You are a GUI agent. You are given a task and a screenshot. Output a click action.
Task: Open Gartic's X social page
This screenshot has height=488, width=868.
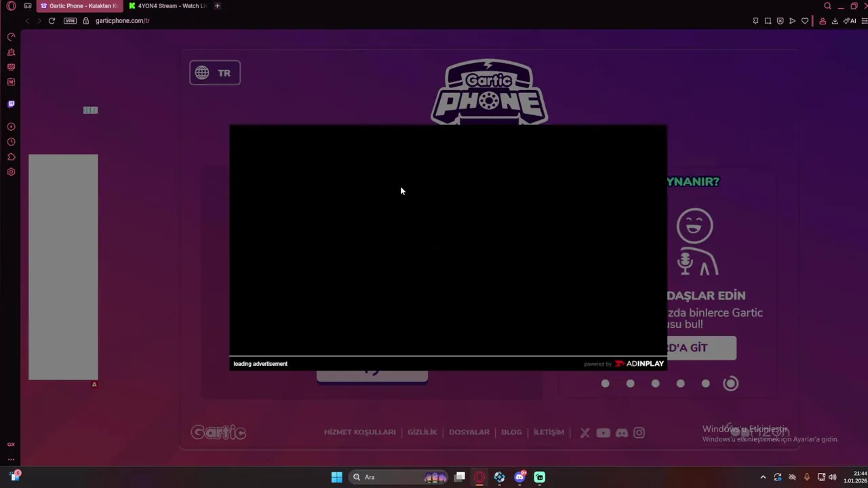[x=585, y=432]
